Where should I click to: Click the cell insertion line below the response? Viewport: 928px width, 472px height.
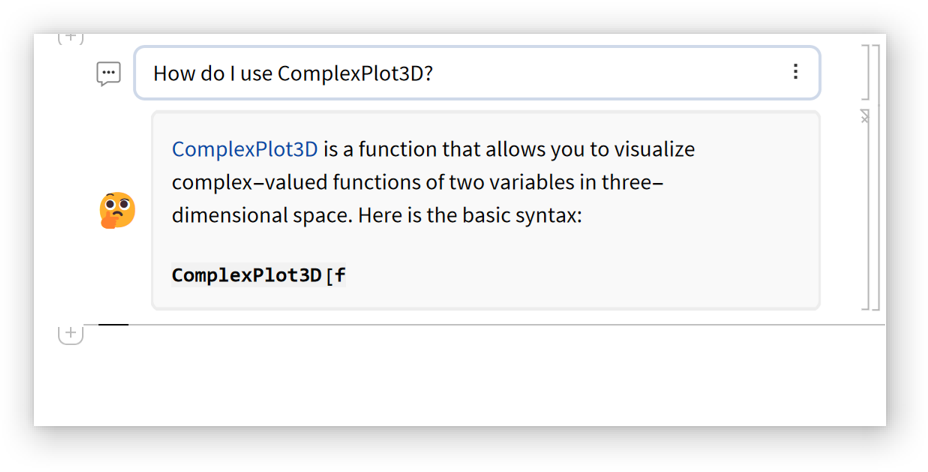click(x=500, y=325)
